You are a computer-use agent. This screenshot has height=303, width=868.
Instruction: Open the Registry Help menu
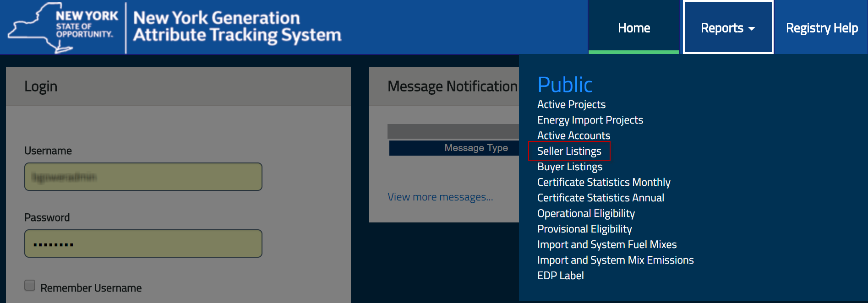[x=821, y=28]
